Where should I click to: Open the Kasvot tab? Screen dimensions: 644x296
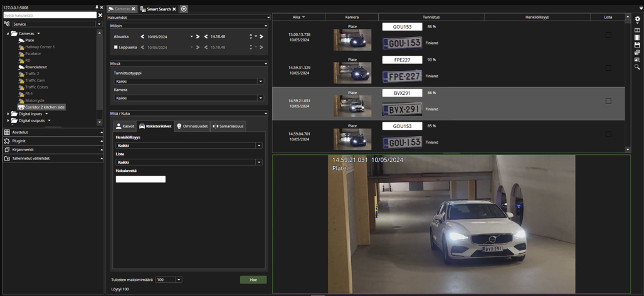pos(125,126)
